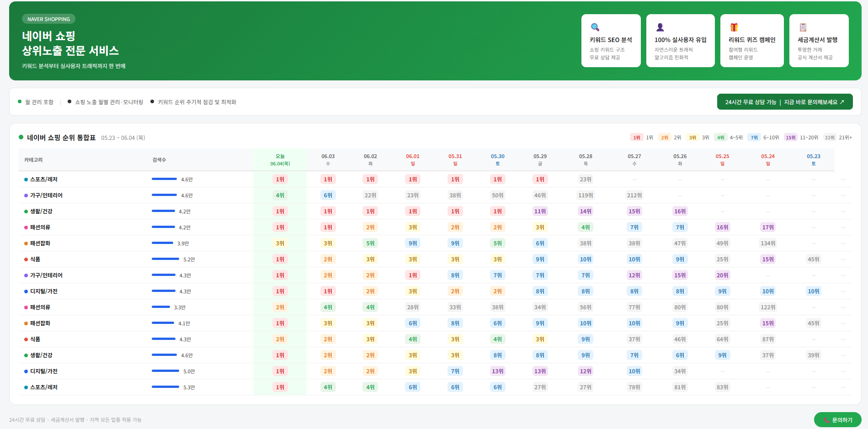Click the 오늘 06.04(목) column header

tap(280, 160)
